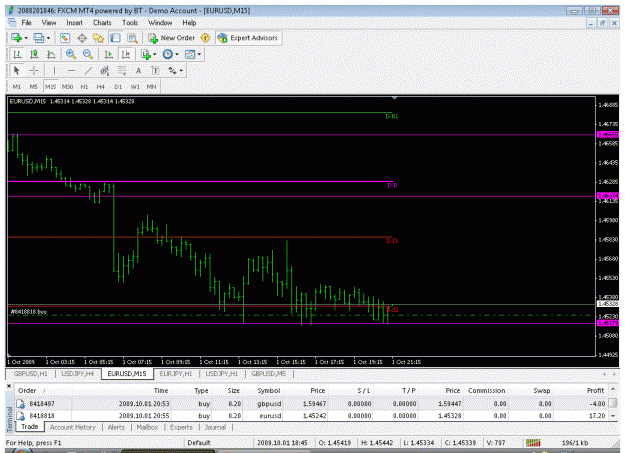Open the Charts menu
This screenshot has height=453, width=625.
(x=102, y=23)
